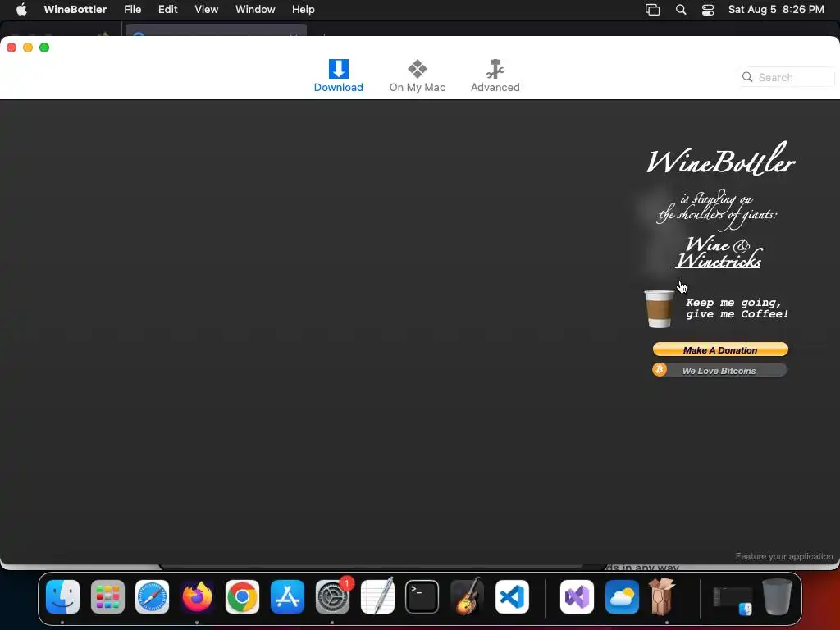Screen dimensions: 840x630
Task: Open the File menu
Action: 132,10
